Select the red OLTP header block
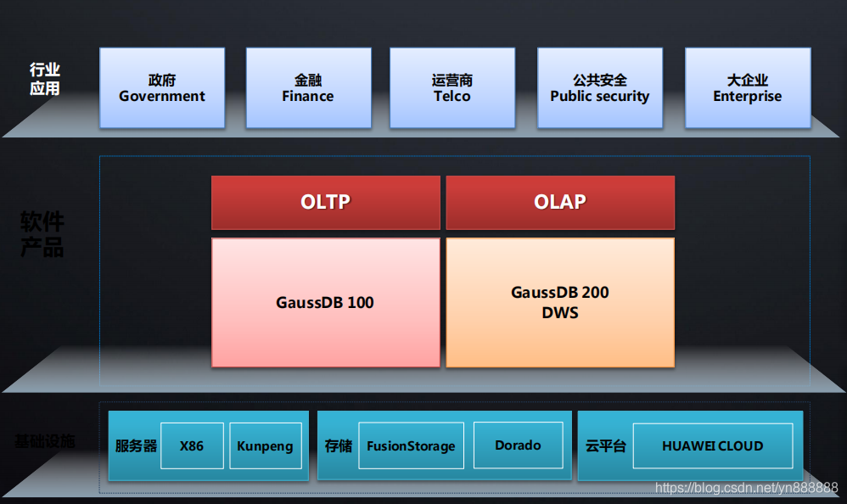The image size is (847, 504). point(326,203)
